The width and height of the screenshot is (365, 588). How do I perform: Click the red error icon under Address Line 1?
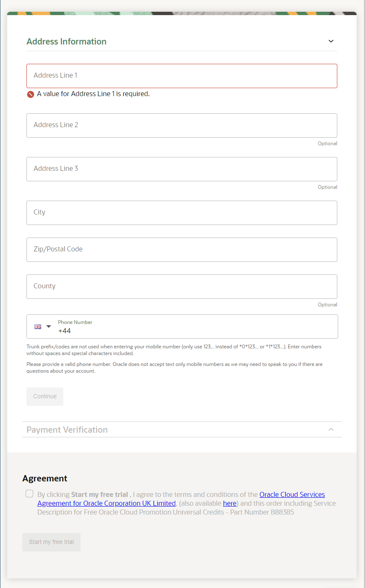(x=31, y=94)
